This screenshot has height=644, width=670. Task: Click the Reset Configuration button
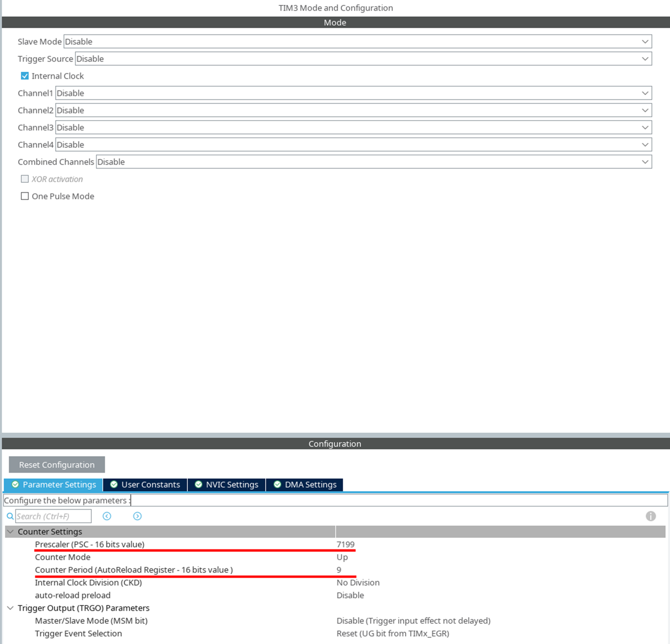[x=57, y=464]
